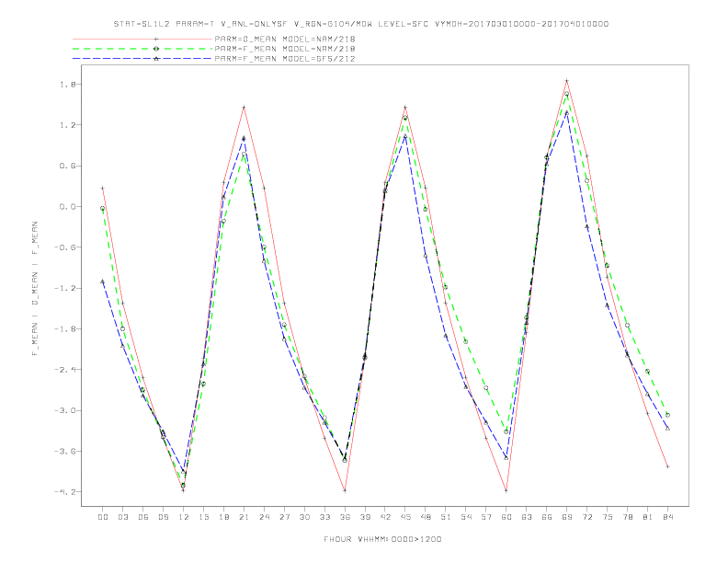
Task: Click x-axis tick label 06
Action: point(143,517)
